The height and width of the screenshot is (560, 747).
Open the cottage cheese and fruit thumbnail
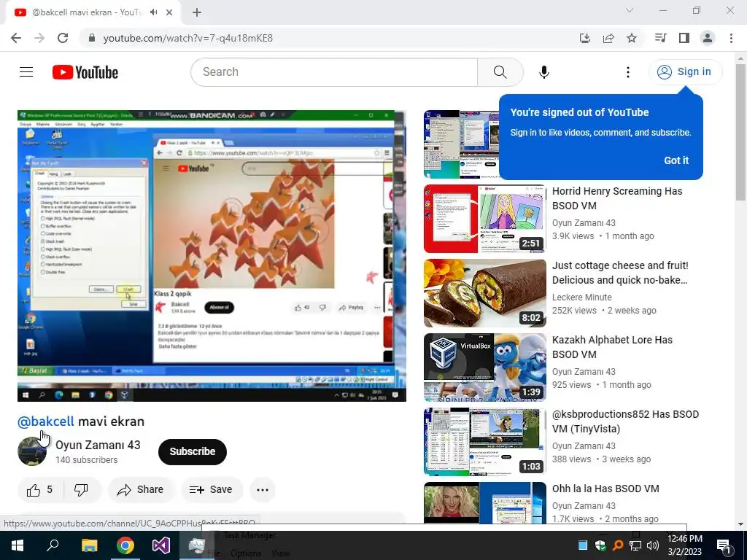pos(485,293)
